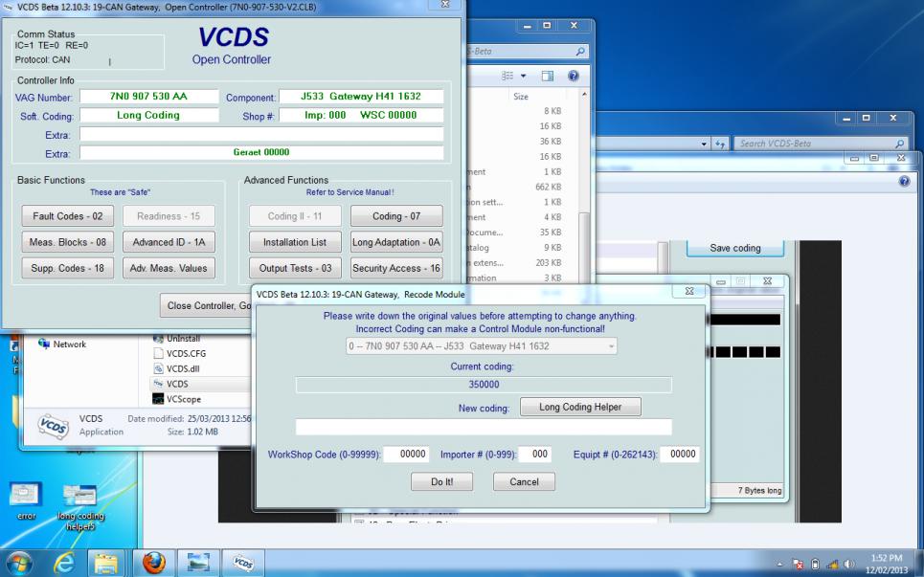The height and width of the screenshot is (577, 924).
Task: Open the Coding - 07 function
Action: (396, 216)
